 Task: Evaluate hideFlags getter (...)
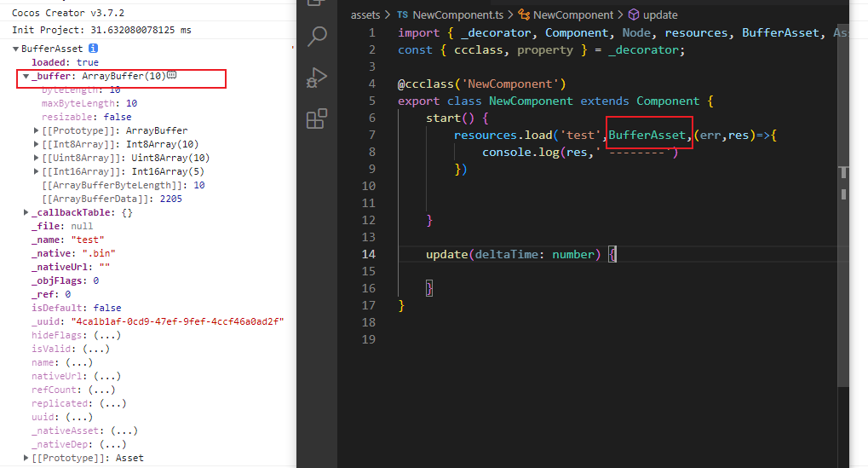coord(107,335)
